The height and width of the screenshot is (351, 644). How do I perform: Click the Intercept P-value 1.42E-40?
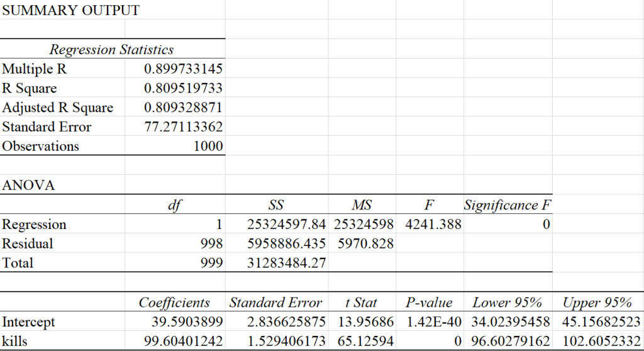[x=433, y=322]
